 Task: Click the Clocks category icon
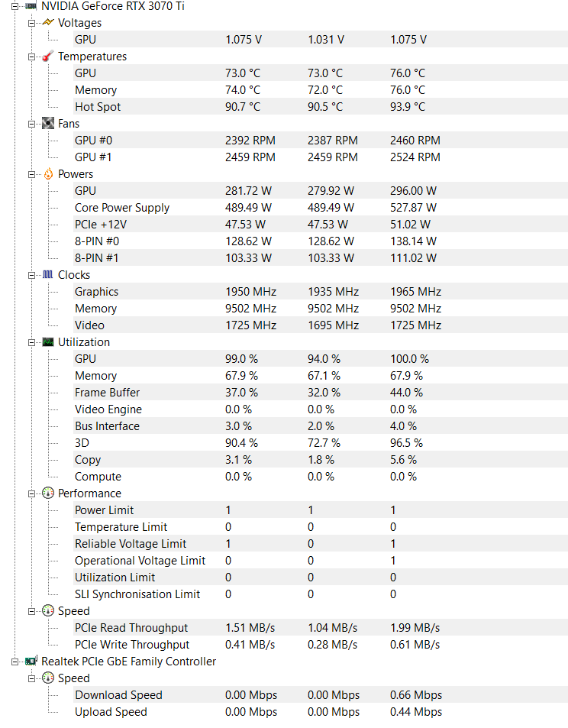[x=47, y=275]
